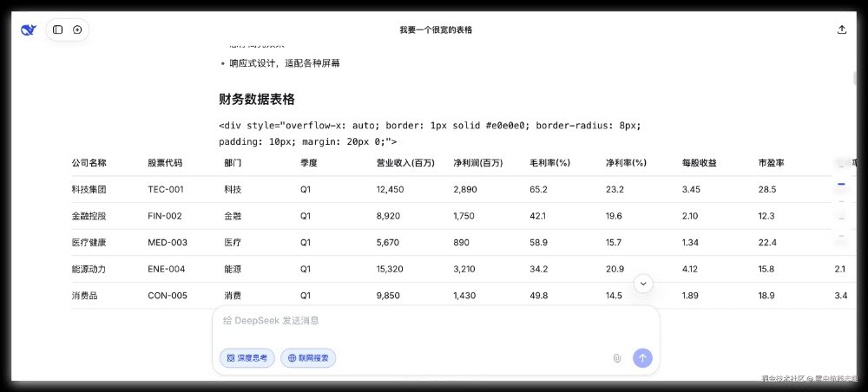Toggle the sidebar panel icon

(57, 29)
